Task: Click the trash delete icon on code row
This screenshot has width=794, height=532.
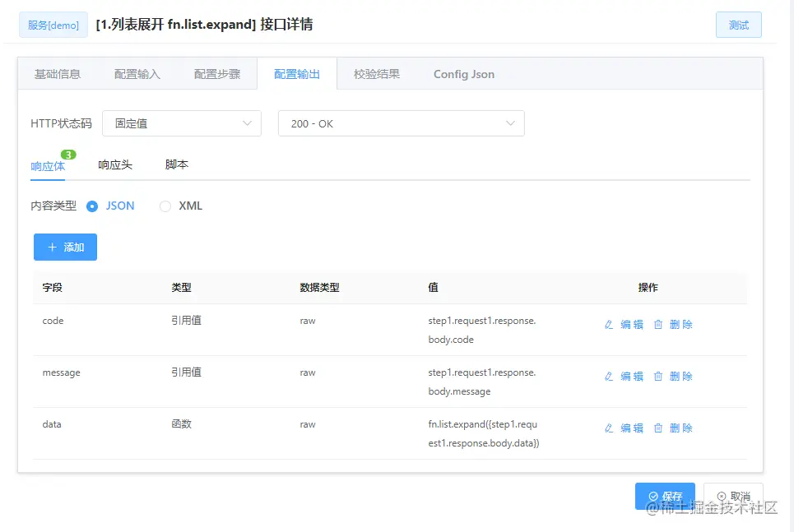Action: pos(658,324)
